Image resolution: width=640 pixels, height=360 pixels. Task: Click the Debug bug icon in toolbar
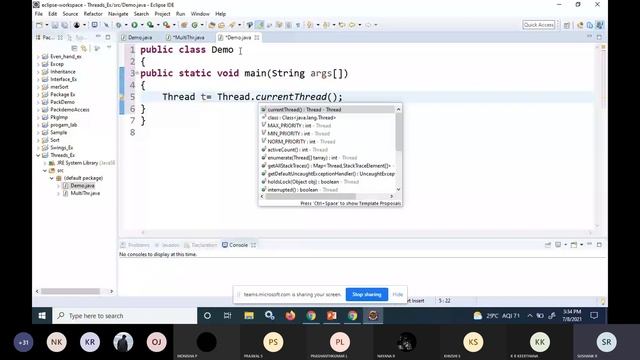click(x=119, y=25)
